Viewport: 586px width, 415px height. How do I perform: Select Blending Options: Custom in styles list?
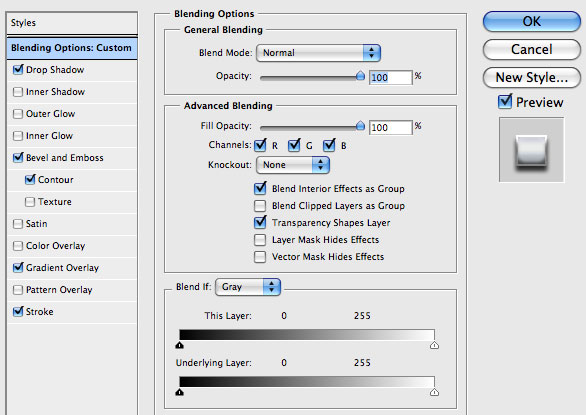click(x=72, y=48)
